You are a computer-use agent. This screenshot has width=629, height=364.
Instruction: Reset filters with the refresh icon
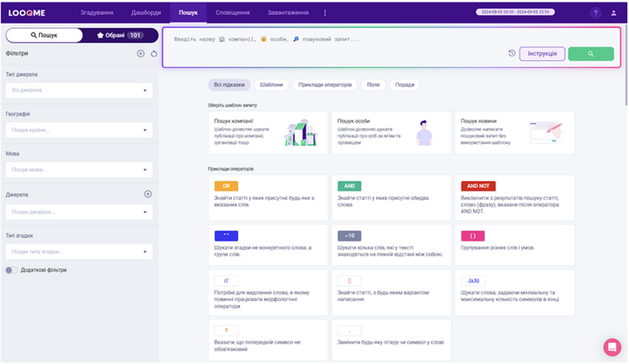pyautogui.click(x=154, y=54)
